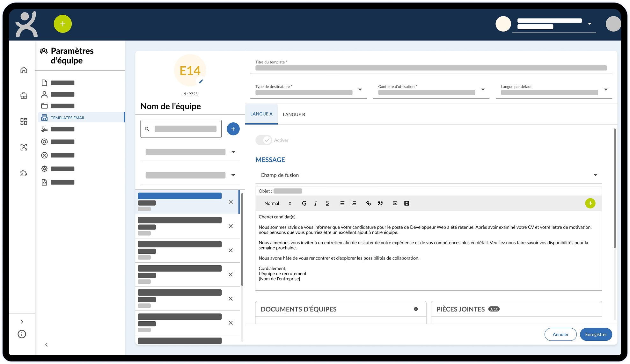
Task: Click the blockquote icon in editor toolbar
Action: coord(380,203)
